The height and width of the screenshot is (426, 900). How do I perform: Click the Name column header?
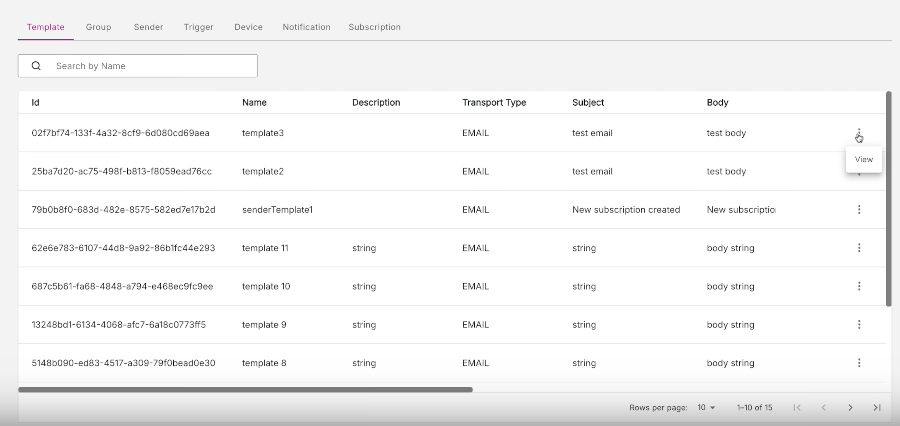(254, 103)
